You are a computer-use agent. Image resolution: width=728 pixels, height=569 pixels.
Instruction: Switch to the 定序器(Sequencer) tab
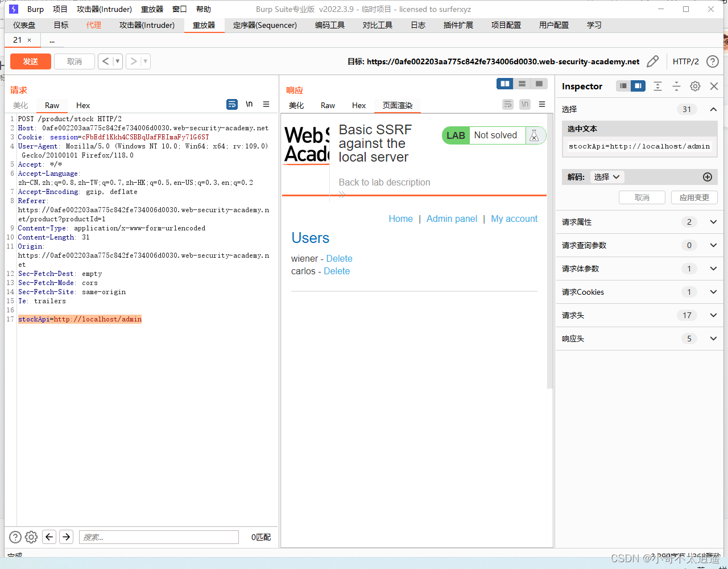(265, 25)
